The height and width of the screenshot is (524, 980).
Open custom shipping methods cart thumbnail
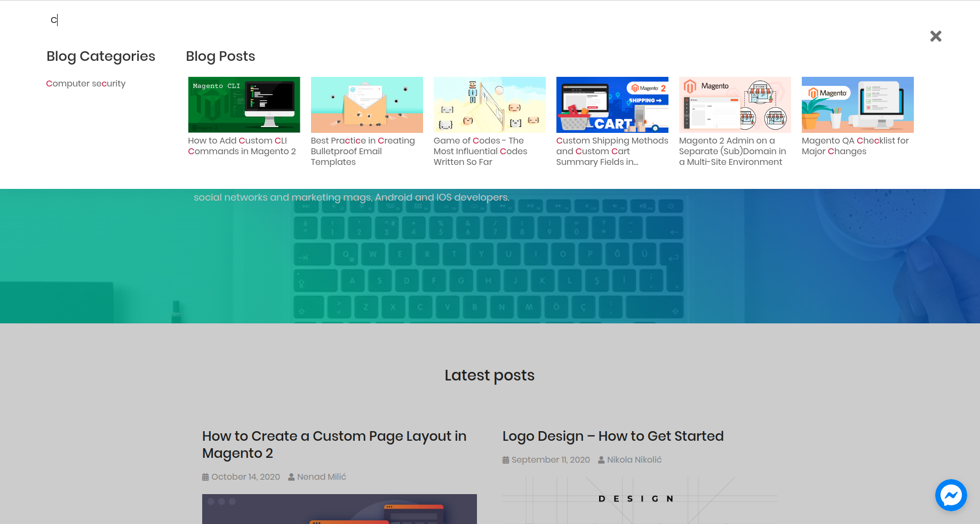click(612, 105)
